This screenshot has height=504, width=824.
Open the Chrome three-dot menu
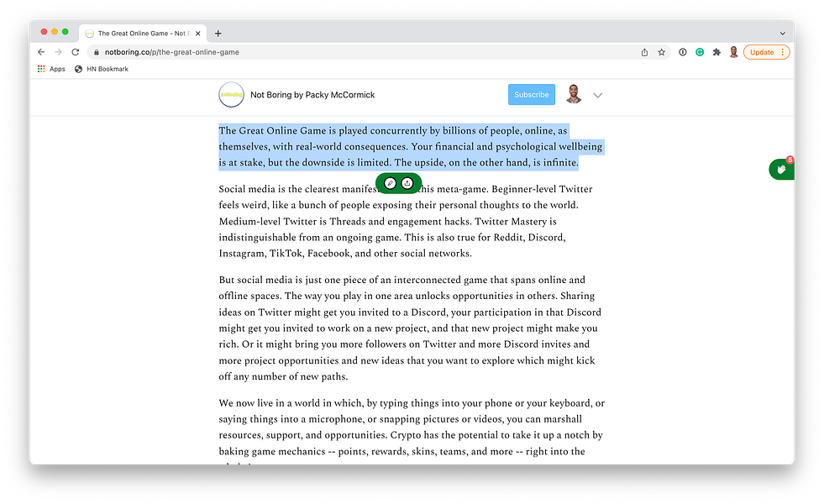click(783, 52)
